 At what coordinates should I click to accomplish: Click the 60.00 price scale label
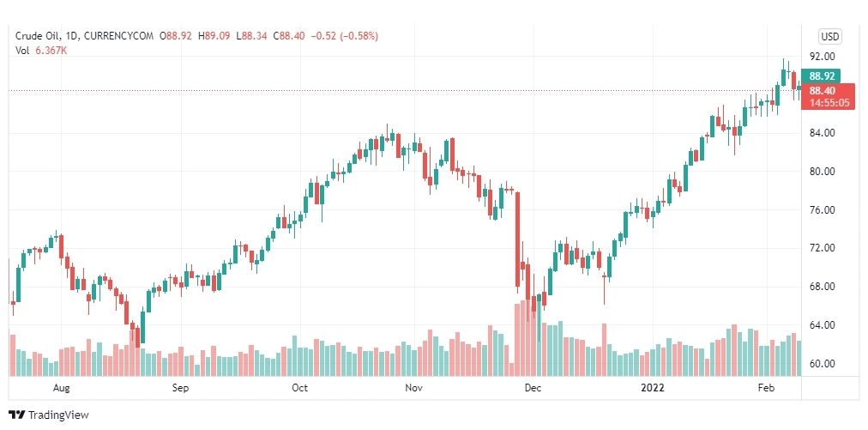click(822, 364)
